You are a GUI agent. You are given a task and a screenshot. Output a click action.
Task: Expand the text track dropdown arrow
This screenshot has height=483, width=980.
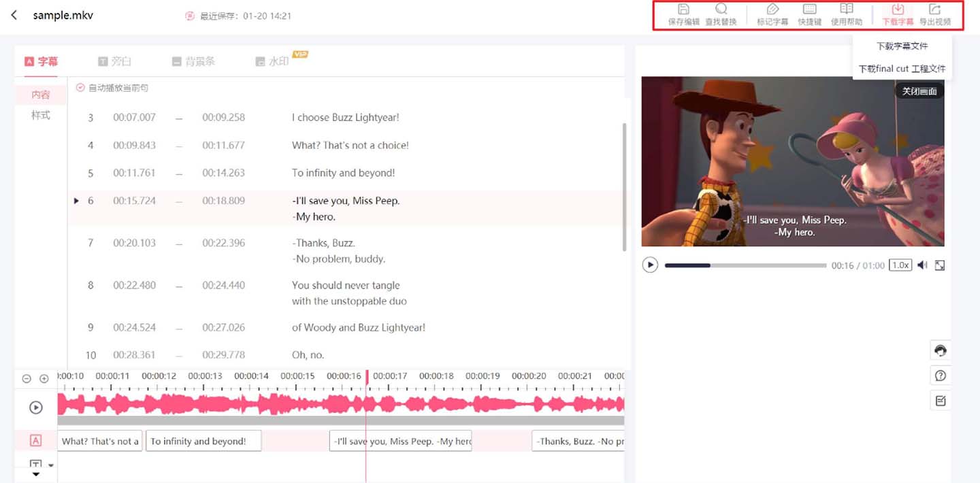pyautogui.click(x=50, y=465)
